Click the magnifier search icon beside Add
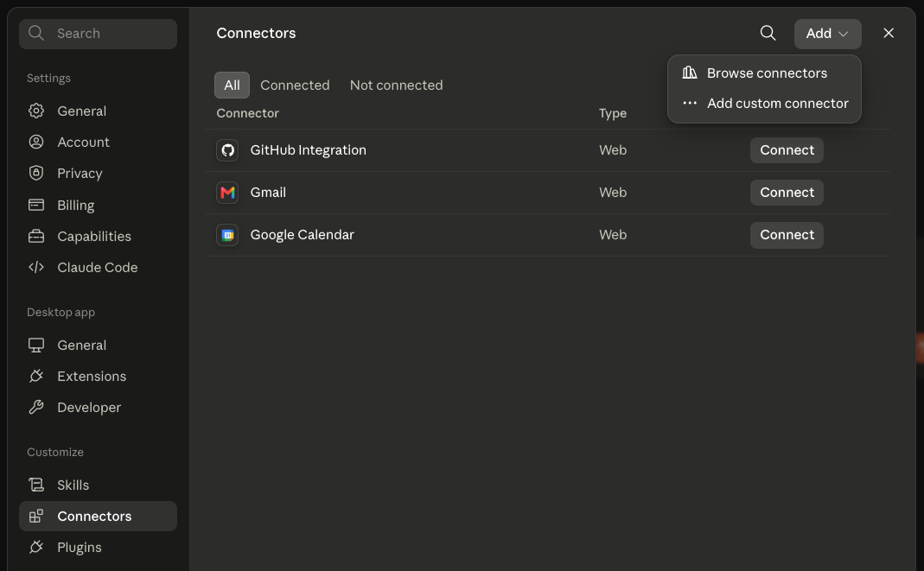 (768, 33)
